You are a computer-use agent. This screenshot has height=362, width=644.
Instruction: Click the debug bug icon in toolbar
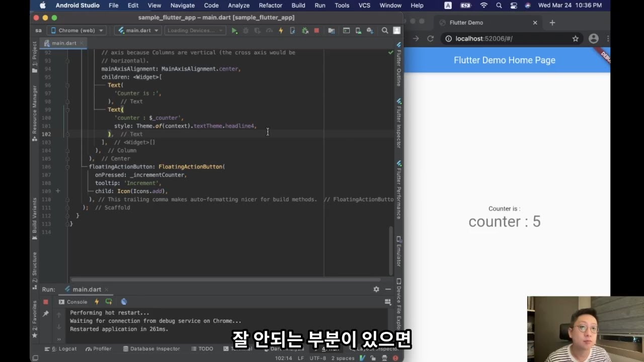pyautogui.click(x=246, y=31)
